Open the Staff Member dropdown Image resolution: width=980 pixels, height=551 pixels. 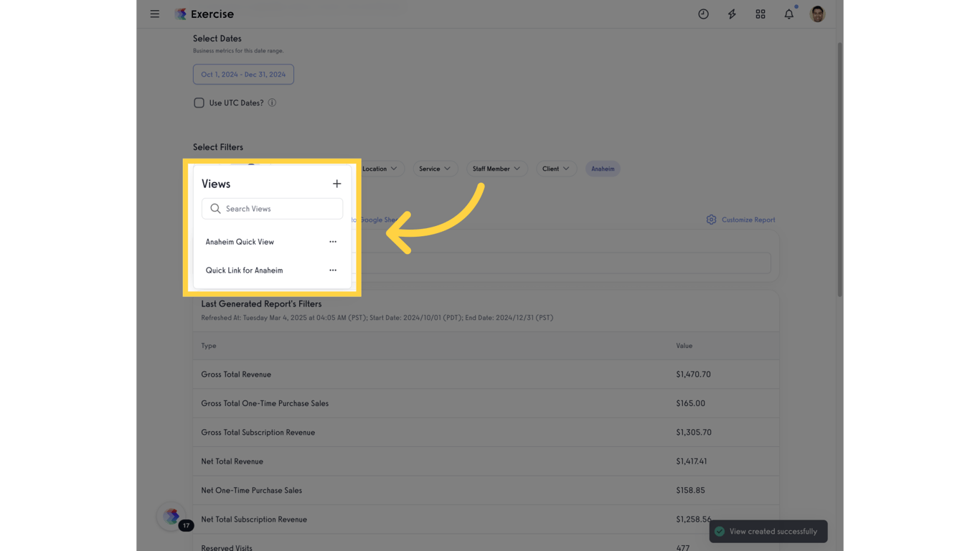click(496, 169)
